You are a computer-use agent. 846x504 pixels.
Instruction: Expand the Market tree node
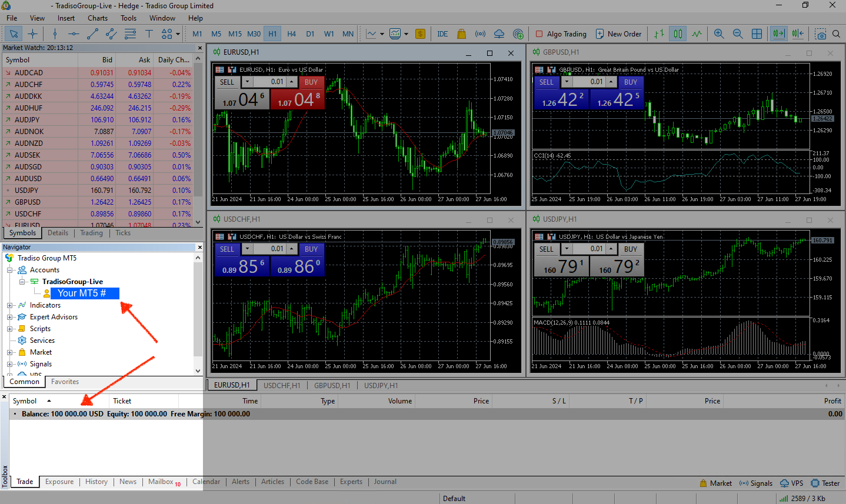9,352
